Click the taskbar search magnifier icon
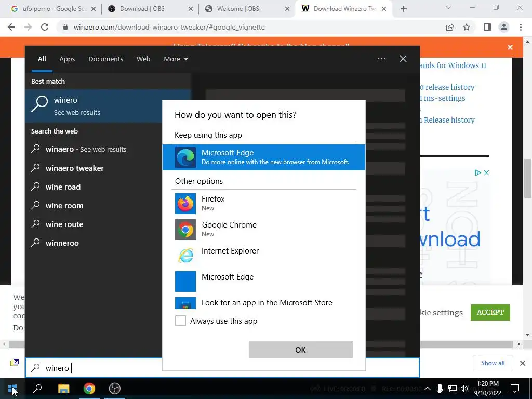532x399 pixels. click(x=37, y=389)
